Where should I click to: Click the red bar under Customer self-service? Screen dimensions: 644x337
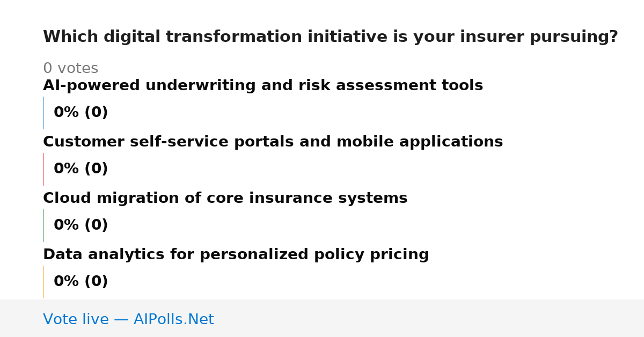[x=43, y=169]
